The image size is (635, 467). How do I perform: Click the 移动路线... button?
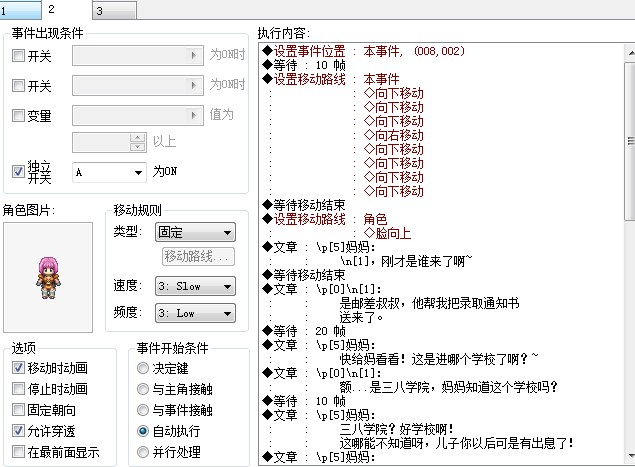[x=198, y=256]
